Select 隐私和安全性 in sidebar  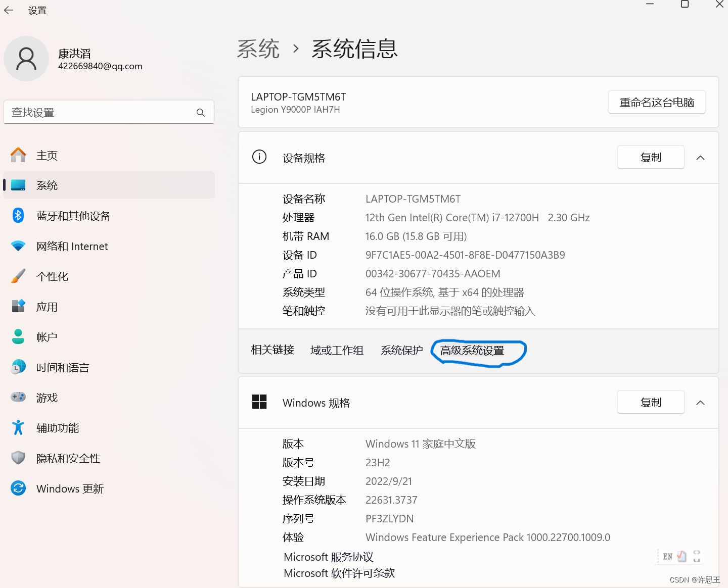click(109, 458)
